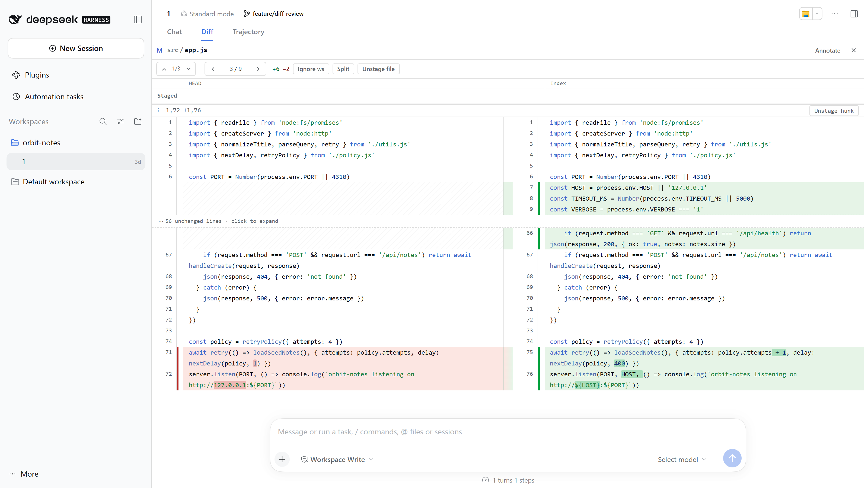Jump to previous change with left arrow
Viewport: 868px width, 488px height.
tap(213, 69)
